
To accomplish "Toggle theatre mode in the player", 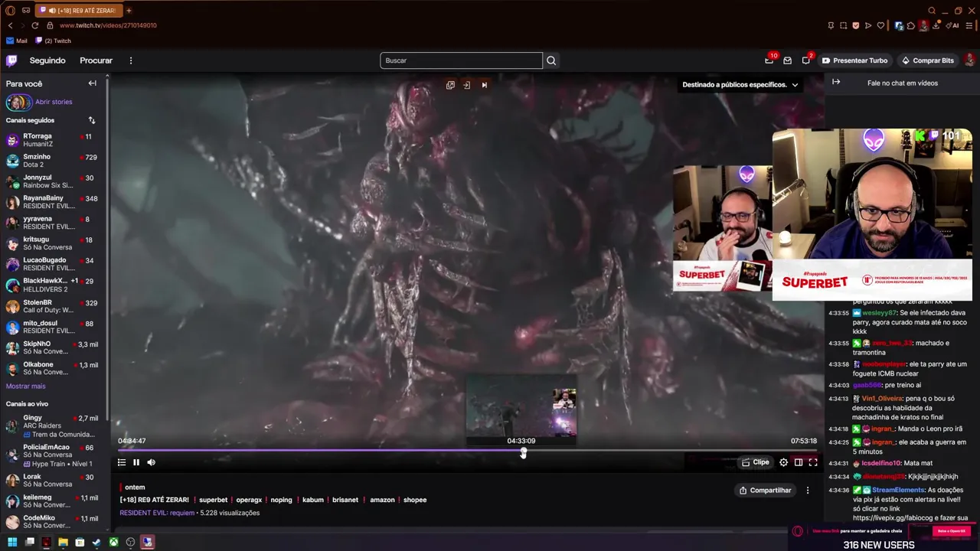I will point(798,462).
